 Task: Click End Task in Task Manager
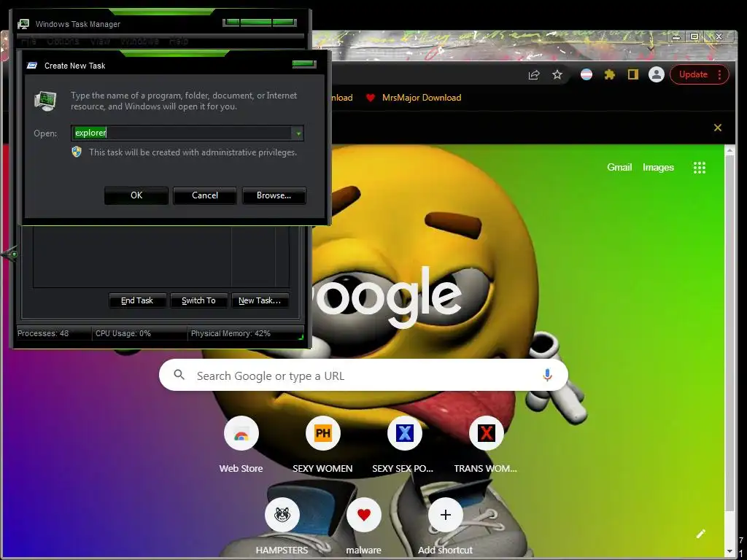137,300
